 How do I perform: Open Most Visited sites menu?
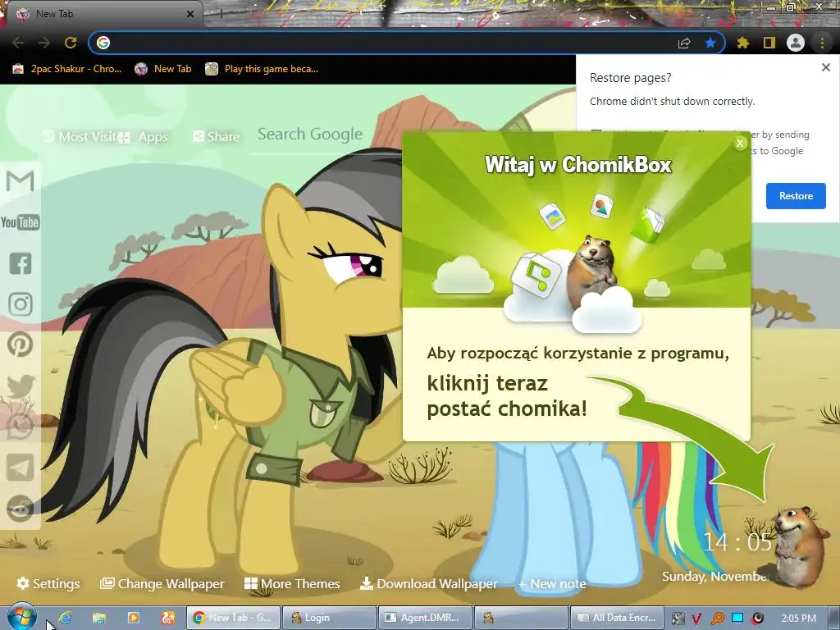80,137
